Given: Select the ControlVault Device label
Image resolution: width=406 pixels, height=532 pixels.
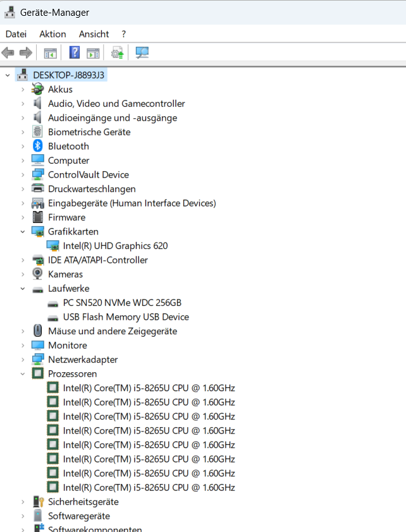Looking at the screenshot, I should (x=89, y=175).
